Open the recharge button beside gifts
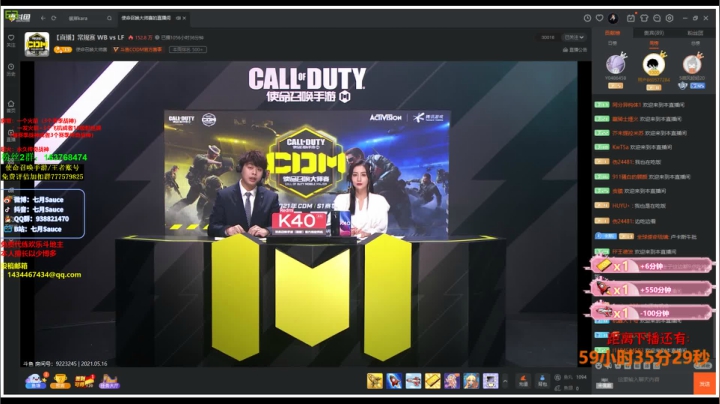720x404 pixels. click(523, 381)
